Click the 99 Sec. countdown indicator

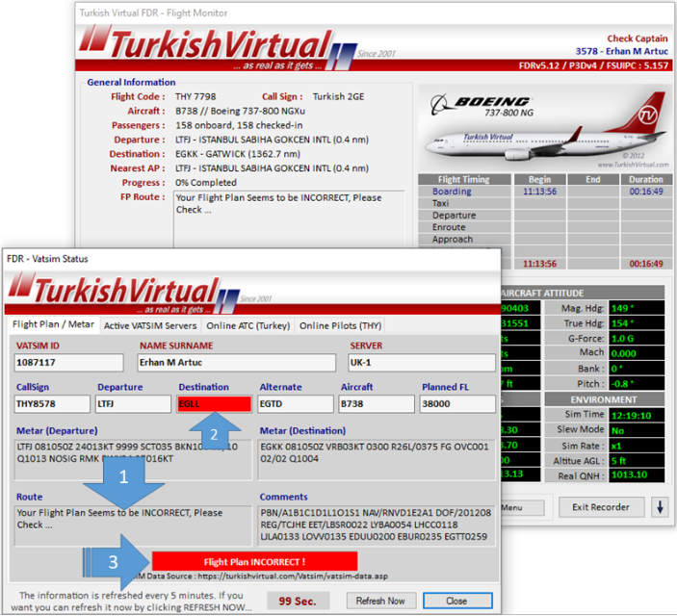click(x=298, y=601)
